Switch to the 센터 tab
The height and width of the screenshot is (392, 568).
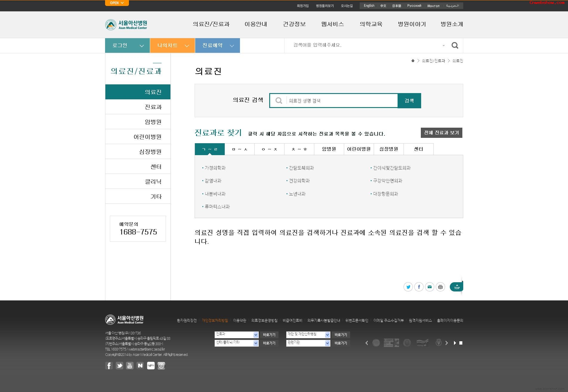[x=419, y=149]
